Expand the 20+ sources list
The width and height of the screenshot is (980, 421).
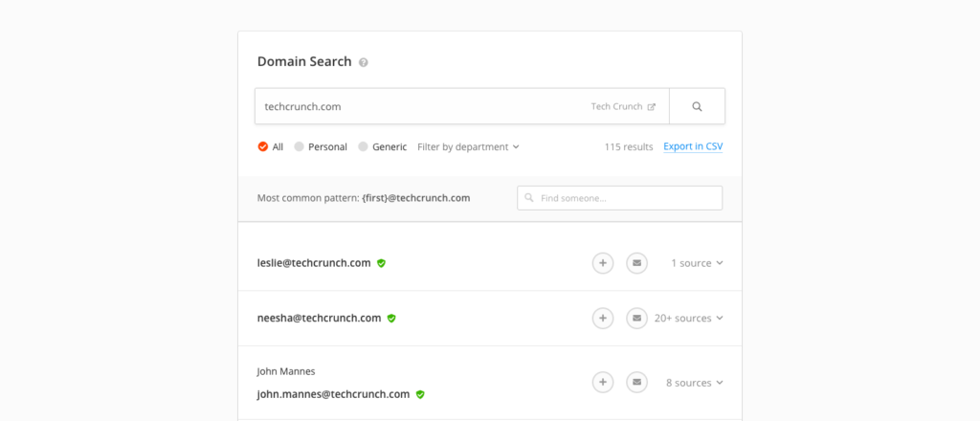[x=689, y=318]
